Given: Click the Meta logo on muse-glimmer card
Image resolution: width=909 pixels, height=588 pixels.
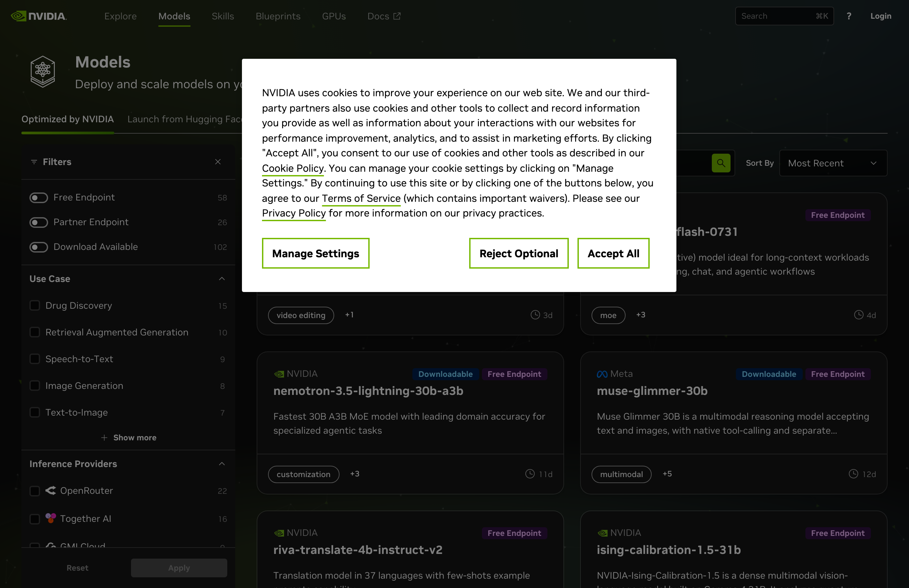Looking at the screenshot, I should (x=602, y=374).
